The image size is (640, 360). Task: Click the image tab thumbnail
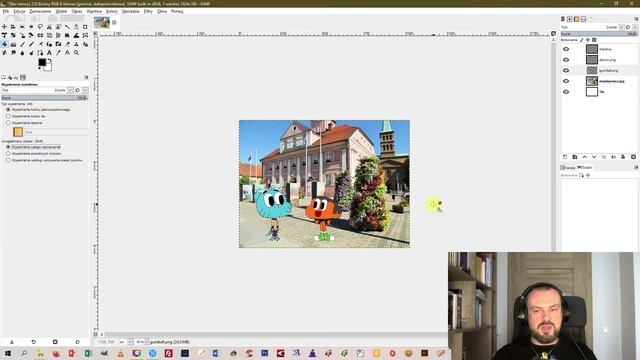click(x=102, y=22)
